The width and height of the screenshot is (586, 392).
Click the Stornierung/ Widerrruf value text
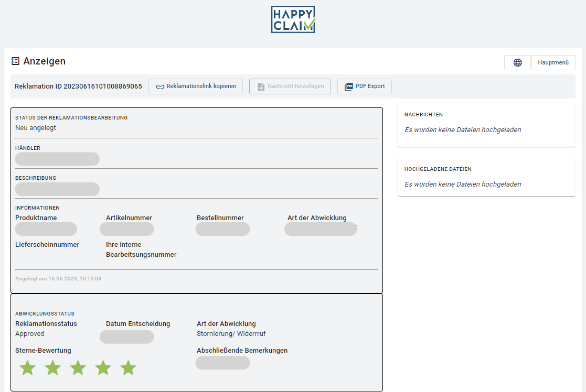(x=231, y=334)
